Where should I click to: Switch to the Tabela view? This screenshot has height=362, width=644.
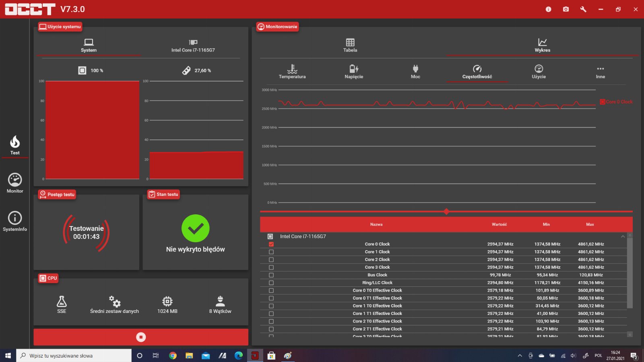(350, 45)
